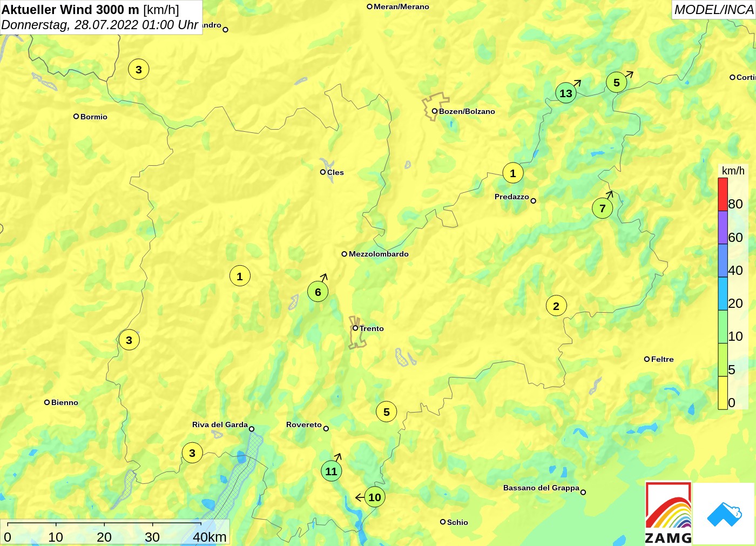Click the Schio city dot
756x546 pixels.
point(443,522)
